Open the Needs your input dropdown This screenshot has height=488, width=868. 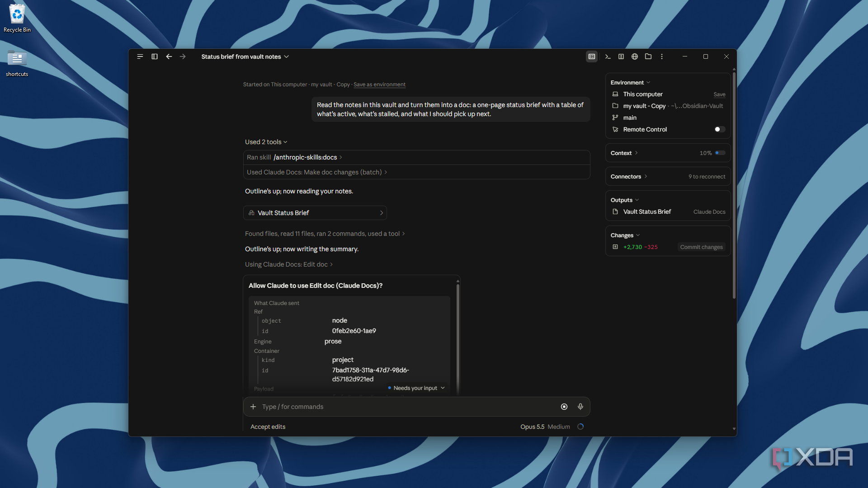416,388
